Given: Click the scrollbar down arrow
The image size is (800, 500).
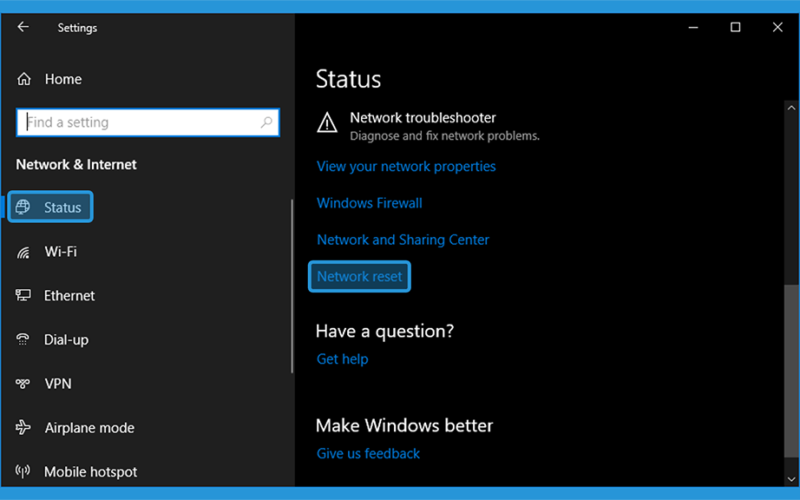Looking at the screenshot, I should (791, 479).
